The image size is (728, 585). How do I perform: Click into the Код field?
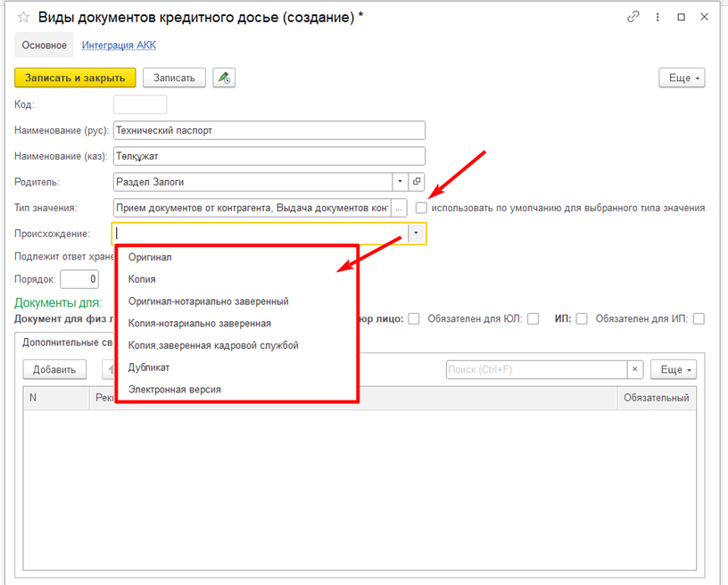[x=140, y=104]
